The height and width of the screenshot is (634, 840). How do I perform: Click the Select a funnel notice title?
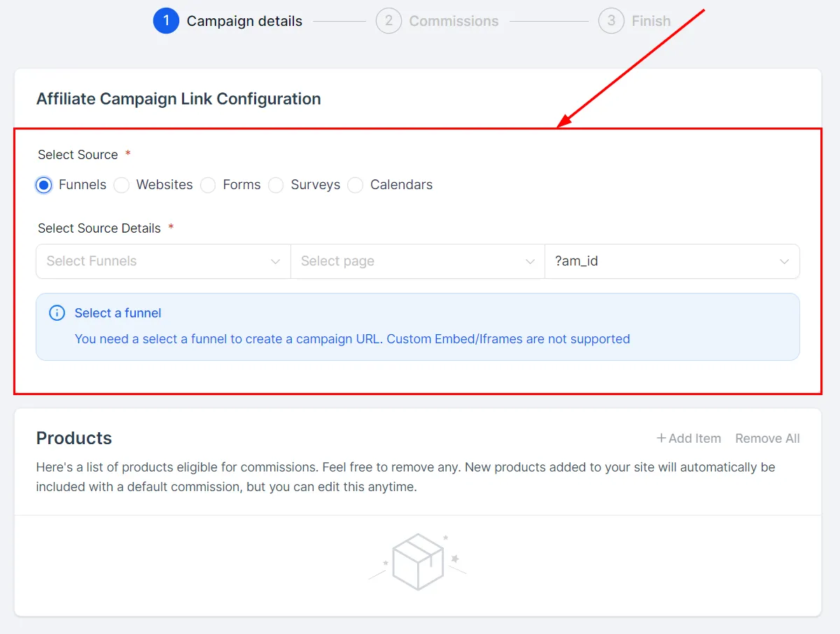click(x=118, y=313)
